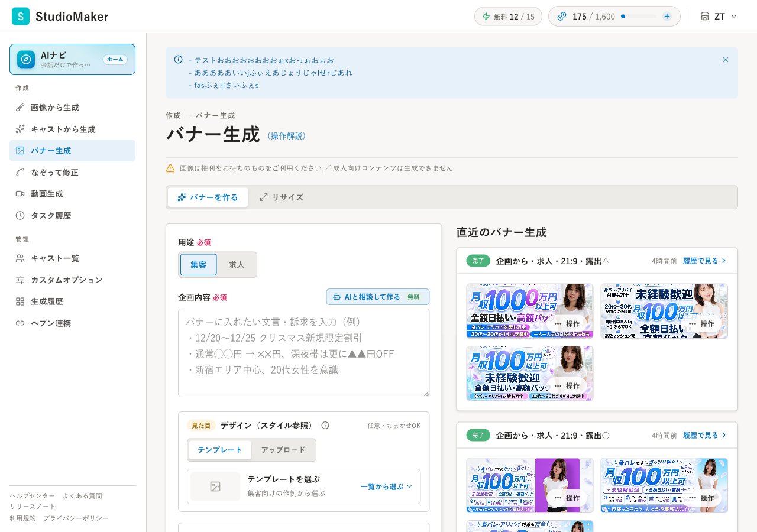The width and height of the screenshot is (757, 532).
Task: Click the 企画内容 text area
Action: [304, 353]
